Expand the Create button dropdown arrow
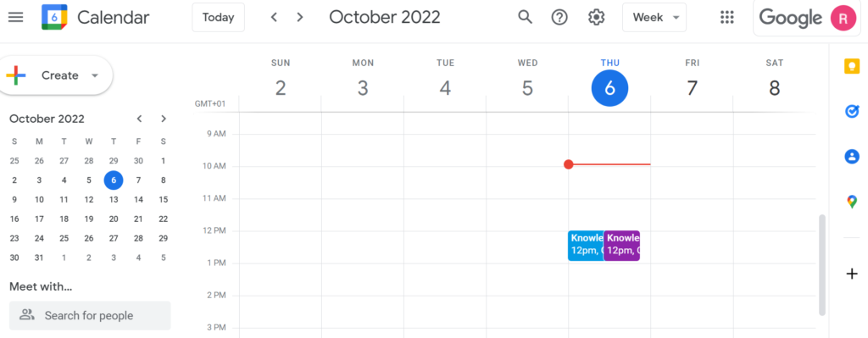 [95, 75]
